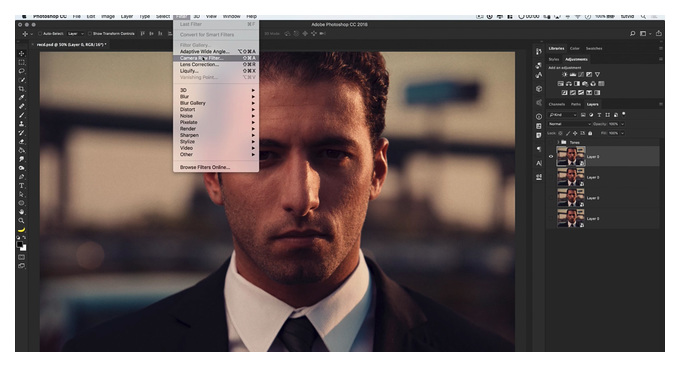Select the Eyedropper tool

tap(21, 98)
